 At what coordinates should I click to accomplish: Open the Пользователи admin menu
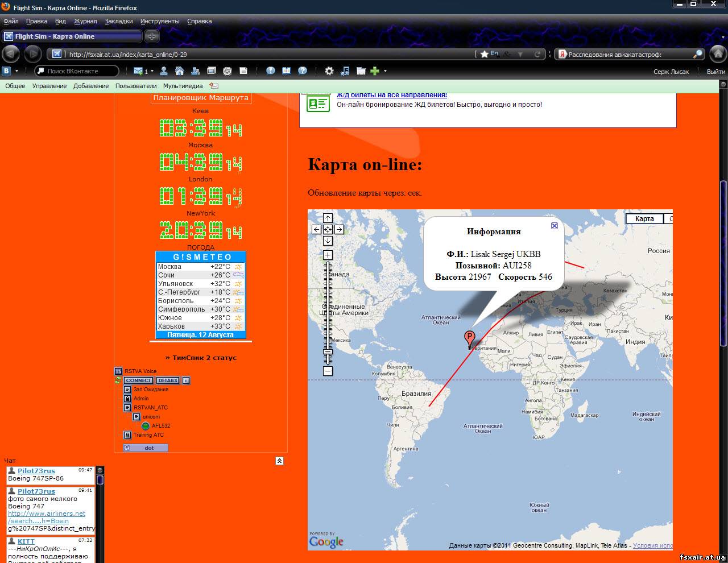coord(135,86)
